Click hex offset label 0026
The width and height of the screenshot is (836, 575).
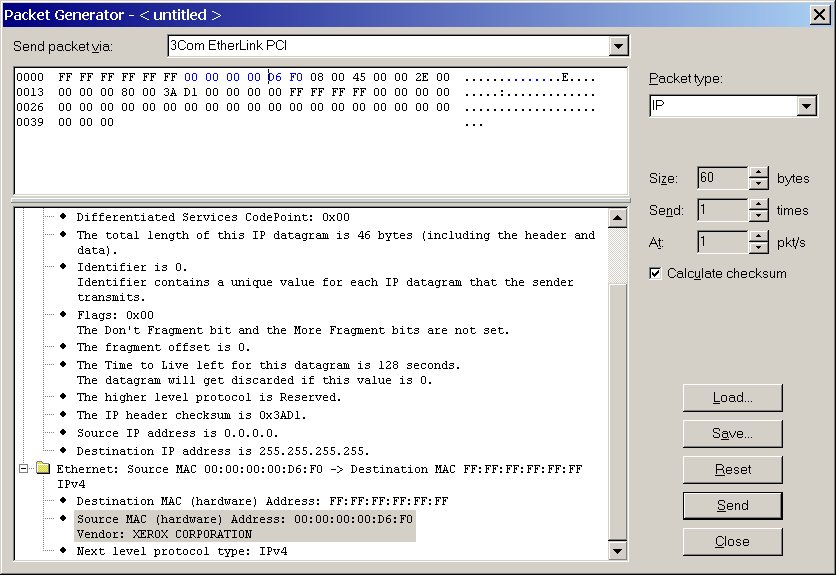point(30,107)
